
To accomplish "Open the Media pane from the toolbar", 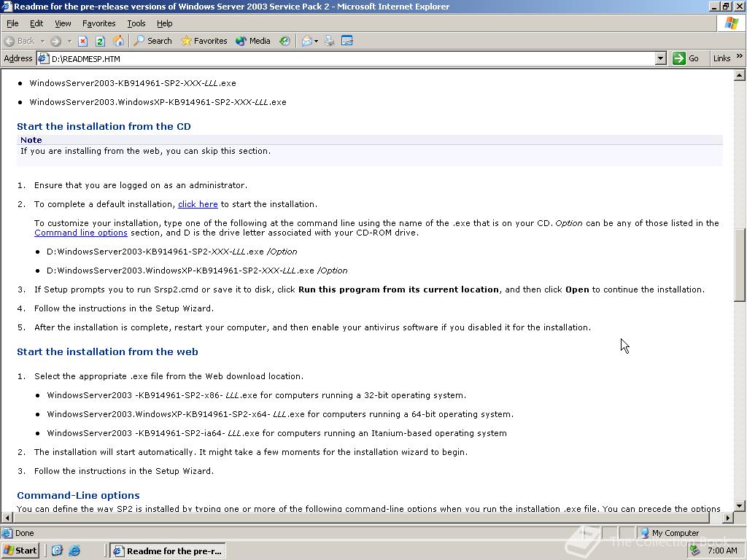I will coord(253,41).
